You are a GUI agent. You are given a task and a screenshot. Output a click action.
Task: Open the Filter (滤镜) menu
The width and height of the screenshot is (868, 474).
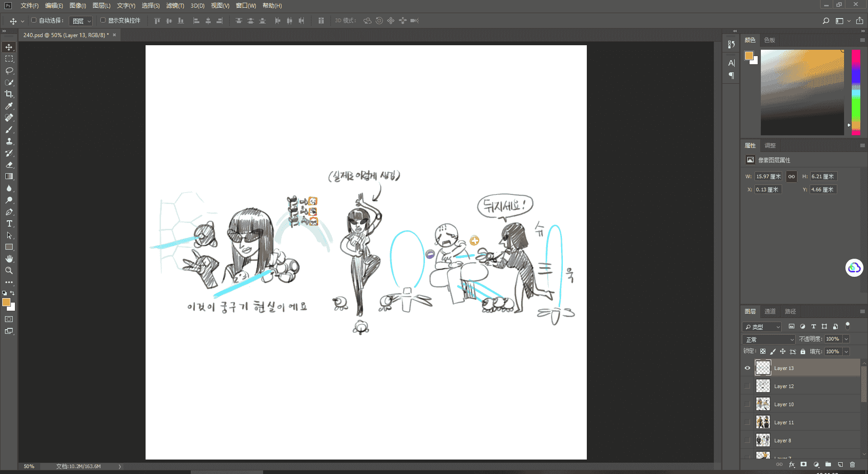175,6
